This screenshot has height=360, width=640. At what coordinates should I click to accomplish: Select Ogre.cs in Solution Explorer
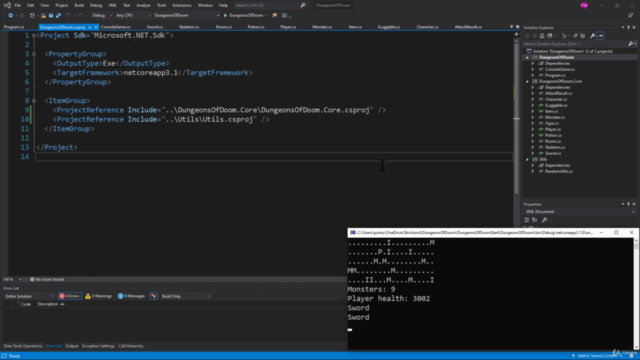point(552,123)
